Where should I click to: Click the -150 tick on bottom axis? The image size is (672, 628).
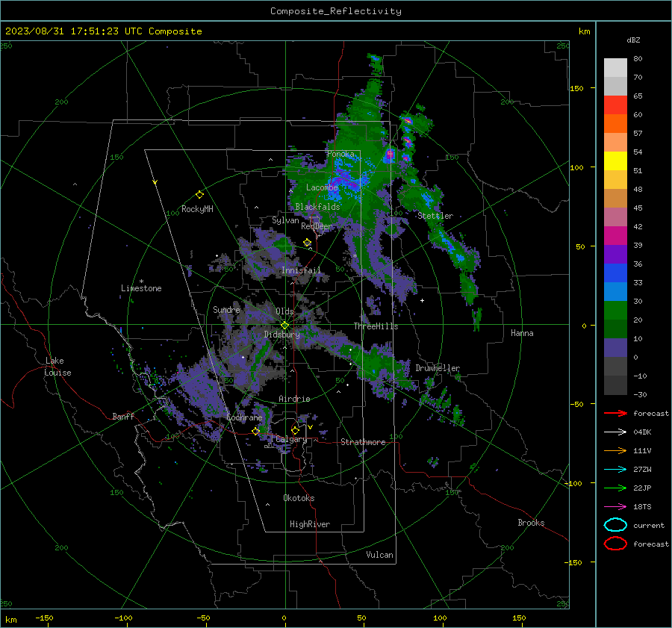[44, 618]
